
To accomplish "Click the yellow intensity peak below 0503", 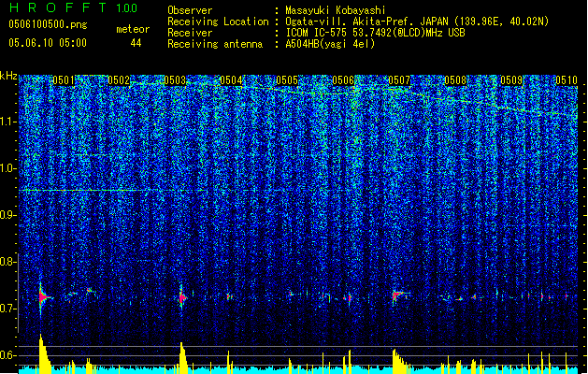I will pos(183,358).
